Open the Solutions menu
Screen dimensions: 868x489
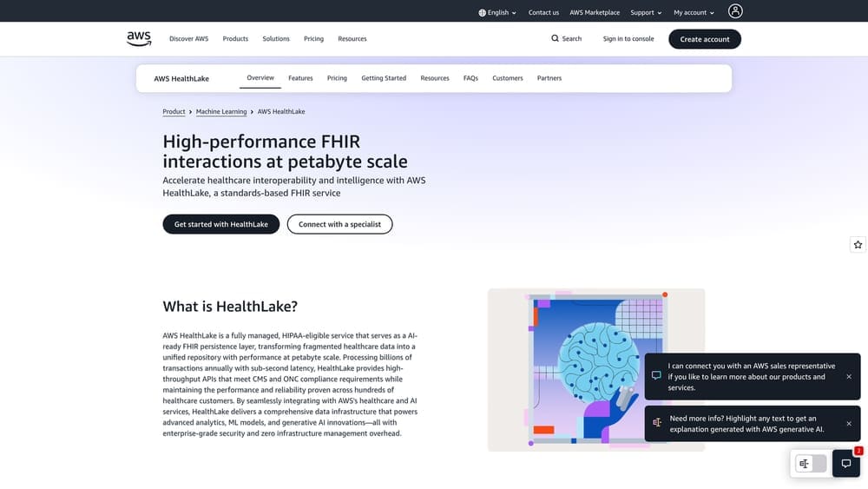276,39
